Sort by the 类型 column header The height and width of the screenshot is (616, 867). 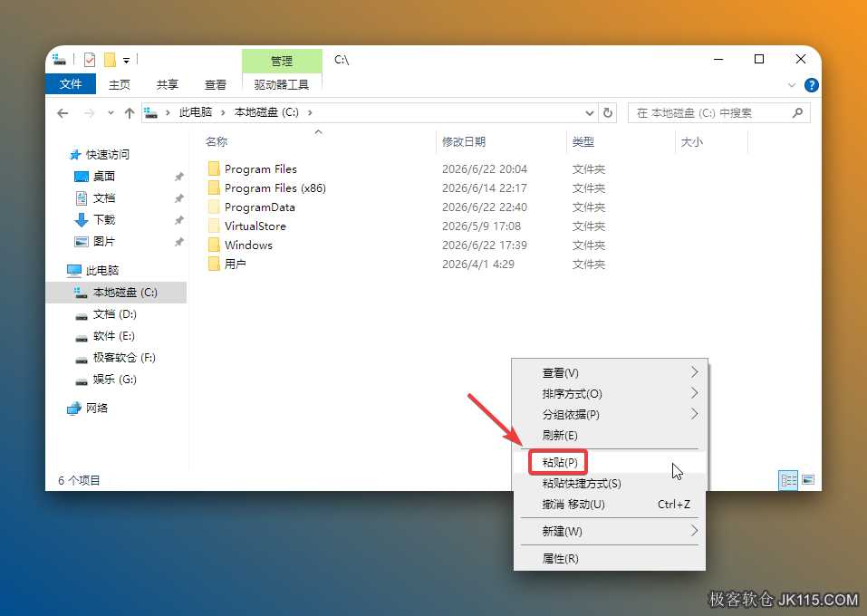click(583, 141)
